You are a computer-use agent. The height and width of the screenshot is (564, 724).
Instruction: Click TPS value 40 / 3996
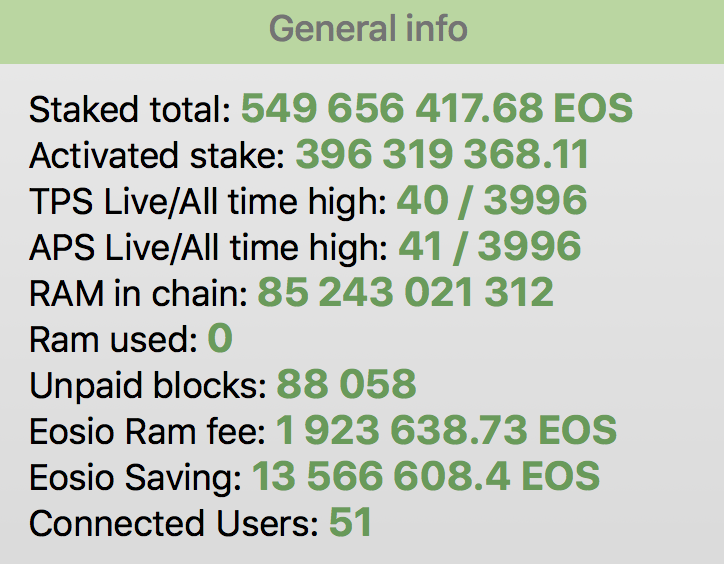click(x=492, y=200)
